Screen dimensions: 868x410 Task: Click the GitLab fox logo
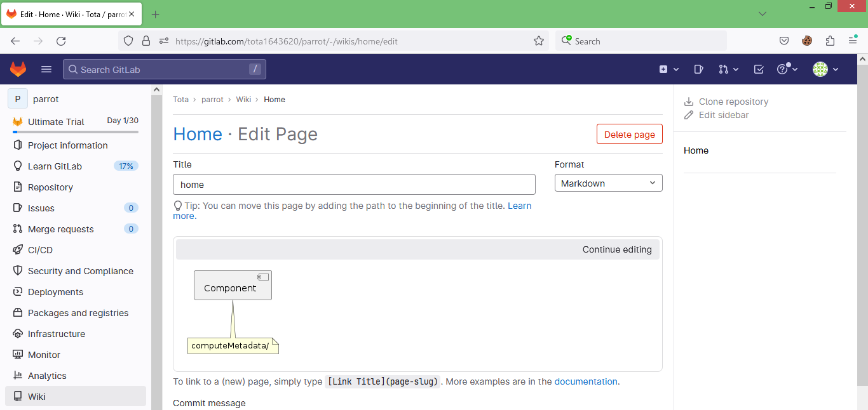[18, 69]
